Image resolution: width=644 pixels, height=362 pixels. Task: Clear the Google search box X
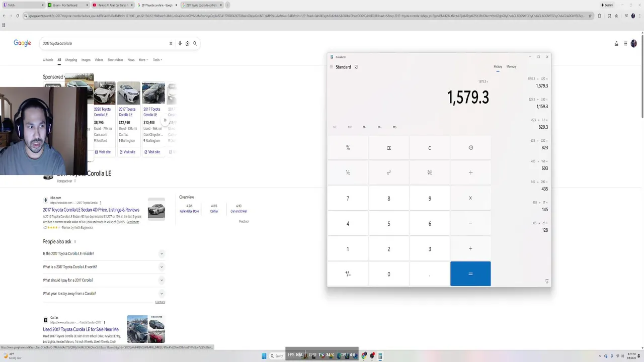pyautogui.click(x=171, y=43)
